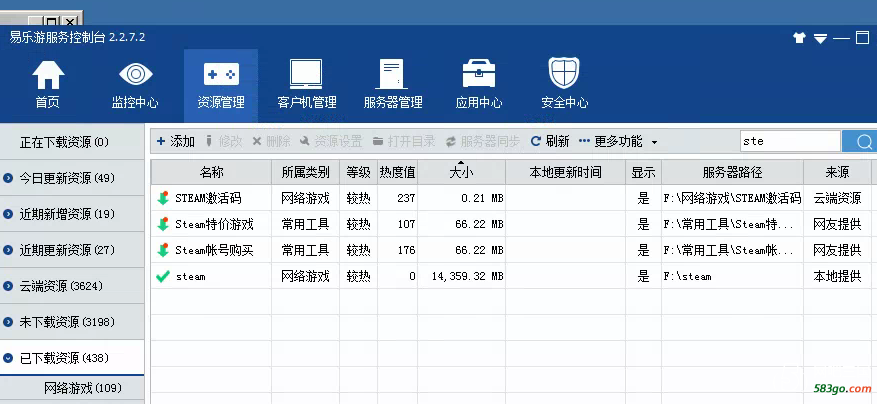Click the skin T-shirt icon

[800, 38]
